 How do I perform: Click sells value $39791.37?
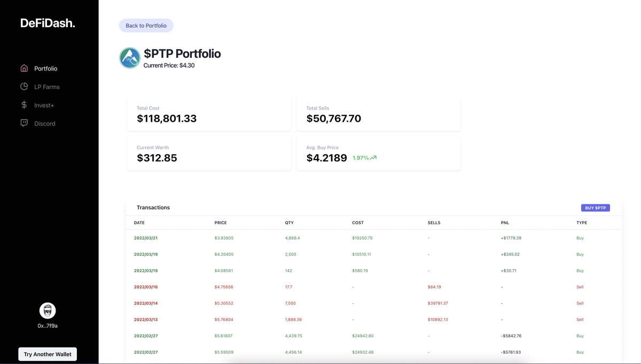pyautogui.click(x=438, y=303)
